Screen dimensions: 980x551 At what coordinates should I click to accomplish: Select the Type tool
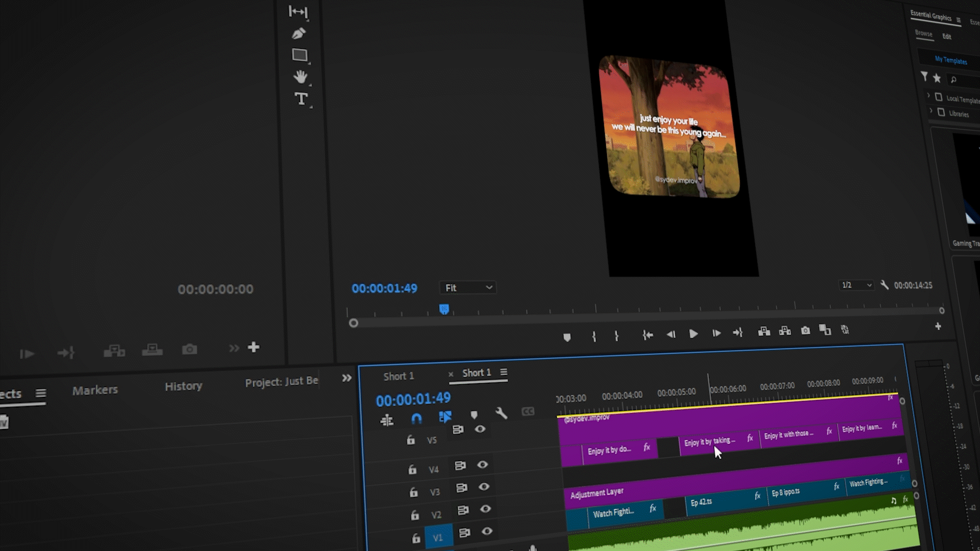point(301,98)
